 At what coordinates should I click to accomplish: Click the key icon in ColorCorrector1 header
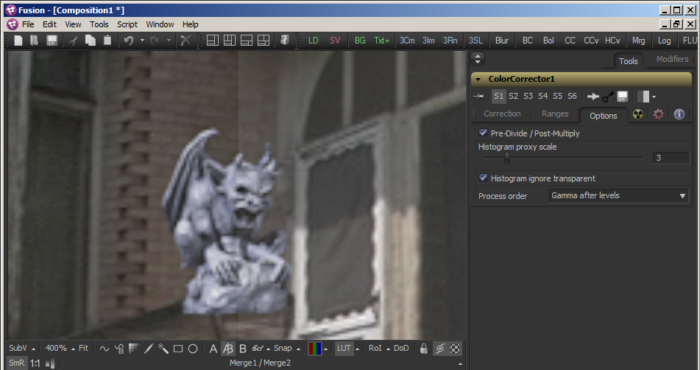coord(608,96)
